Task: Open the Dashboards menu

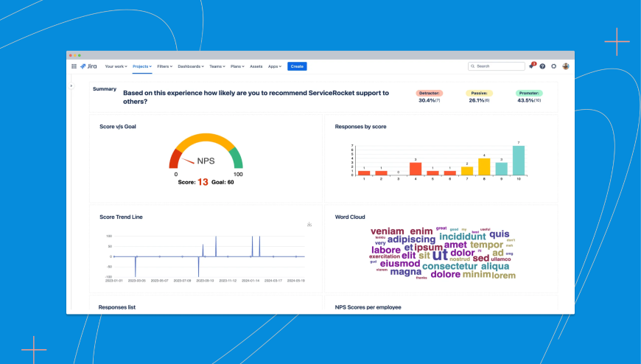Action: pyautogui.click(x=191, y=66)
